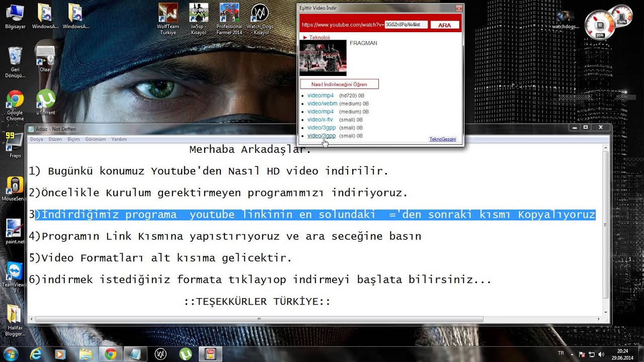Open µTorrent from the taskbar
Viewport: 644px width, 362px height.
(x=186, y=354)
